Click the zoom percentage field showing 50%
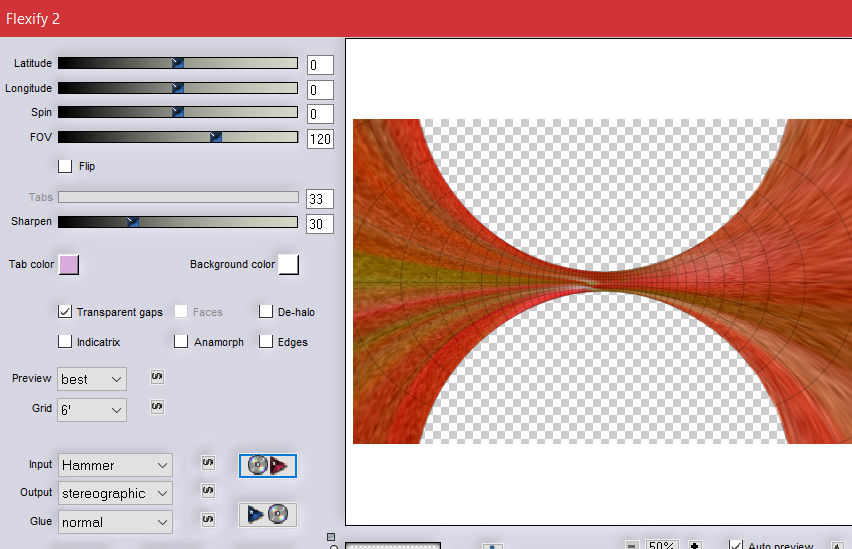Viewport: 852px width, 549px height. tap(662, 545)
